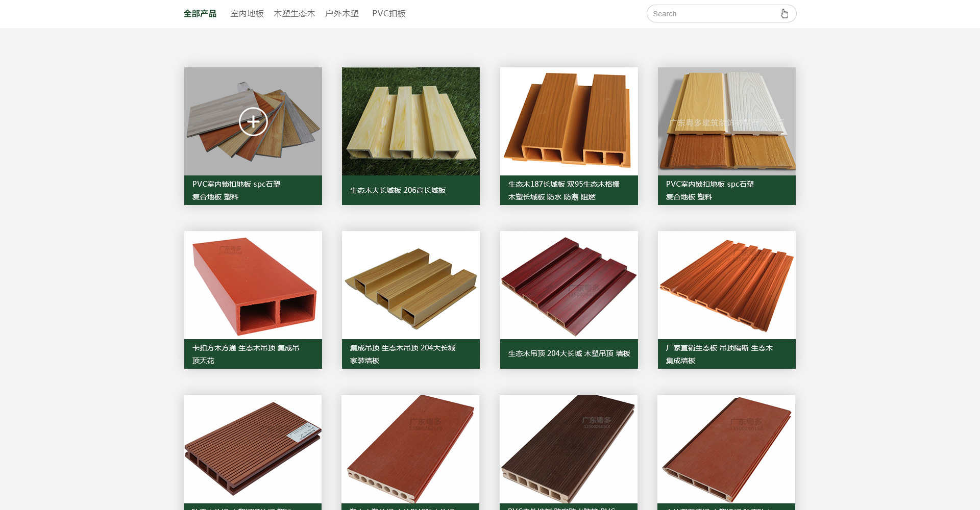Open red round-hole decking board thumbnail

tap(410, 449)
